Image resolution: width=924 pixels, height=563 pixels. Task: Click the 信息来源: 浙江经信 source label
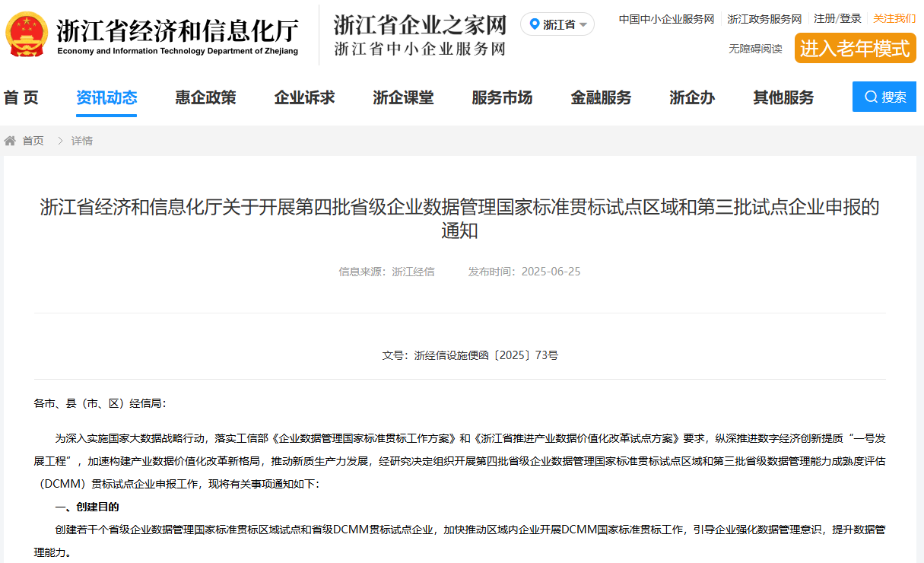click(x=388, y=271)
